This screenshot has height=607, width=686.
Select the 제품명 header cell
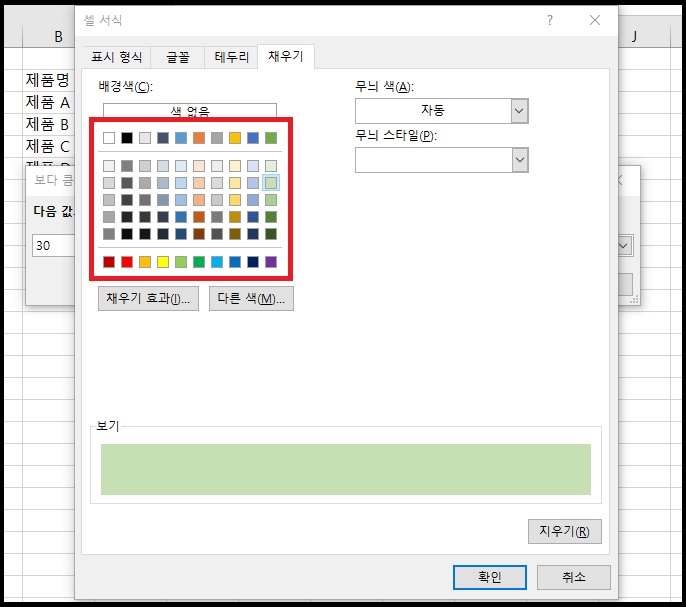pos(48,81)
